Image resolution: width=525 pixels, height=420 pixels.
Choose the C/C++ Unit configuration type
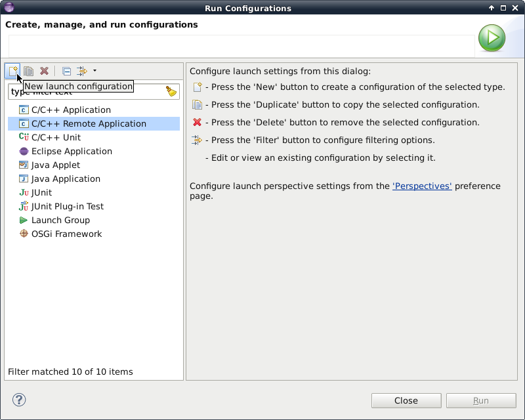(50, 137)
